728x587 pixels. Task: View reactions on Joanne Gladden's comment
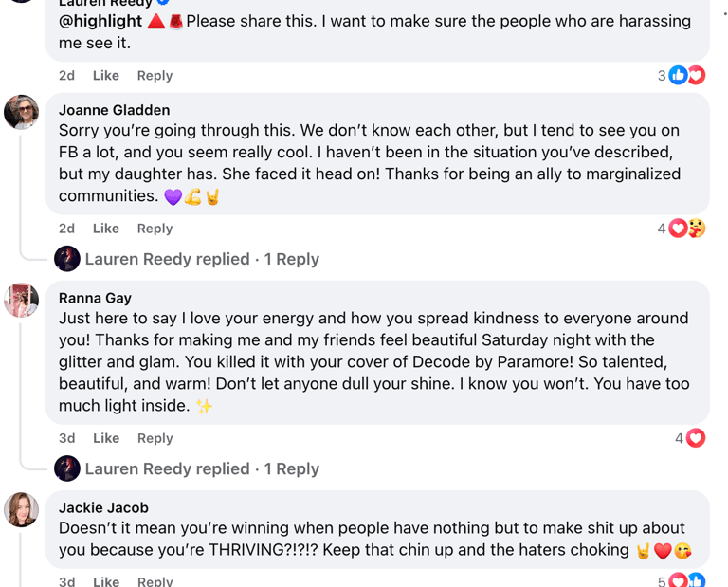point(686,229)
